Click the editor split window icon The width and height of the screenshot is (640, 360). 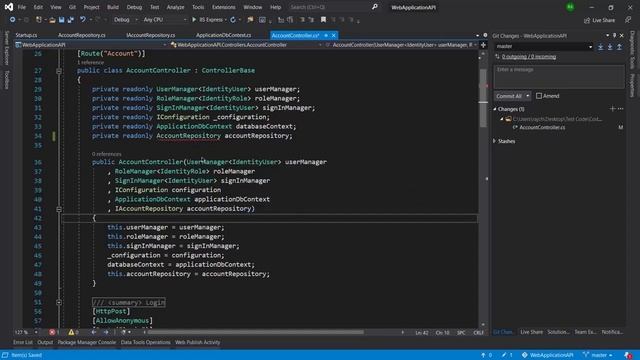point(483,45)
